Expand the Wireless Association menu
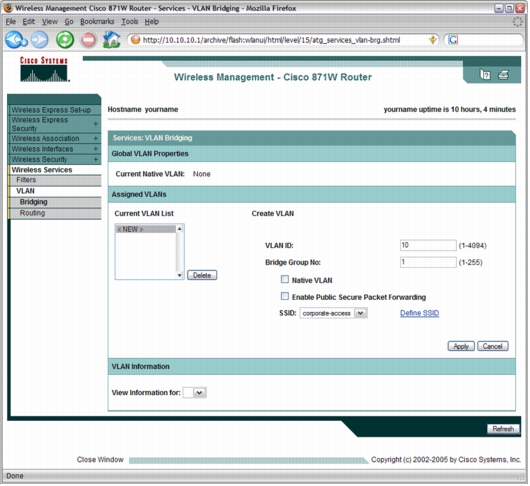Viewport: 530px width, 486px height. click(96, 139)
